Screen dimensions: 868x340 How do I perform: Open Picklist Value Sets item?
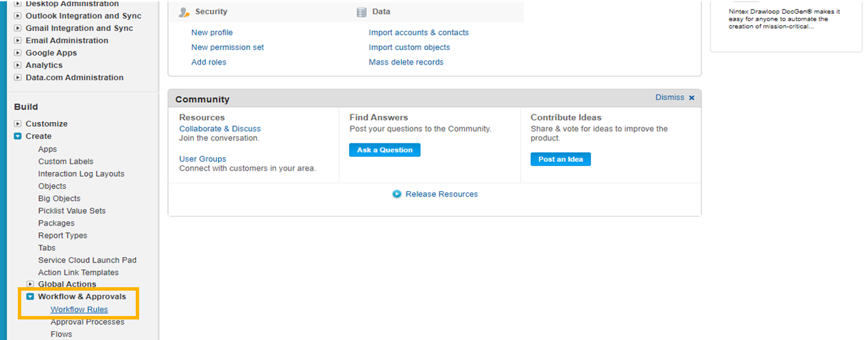pyautogui.click(x=72, y=211)
